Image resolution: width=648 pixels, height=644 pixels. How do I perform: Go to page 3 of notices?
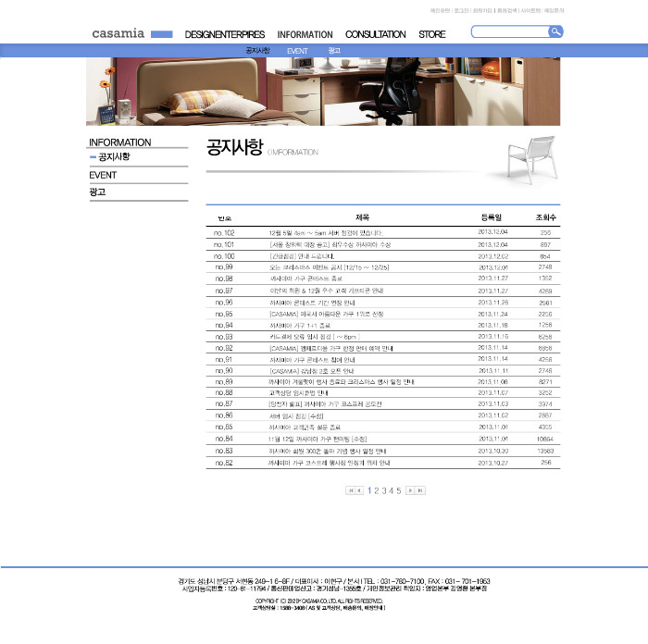384,490
